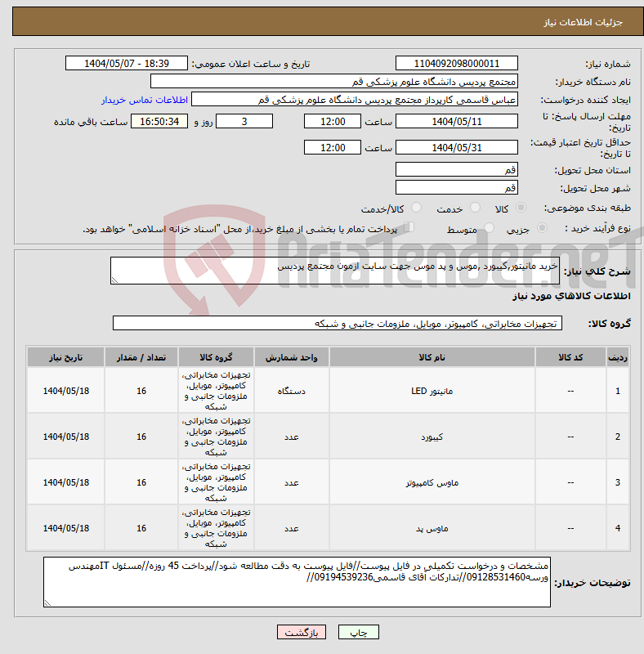Click the price validity date 1404/05/31

(457, 147)
